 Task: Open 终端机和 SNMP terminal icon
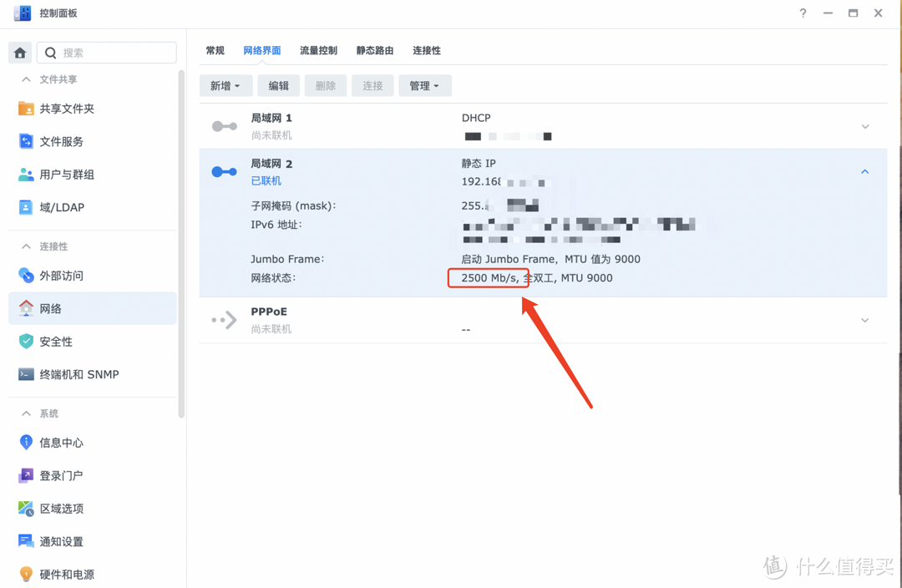pos(26,374)
